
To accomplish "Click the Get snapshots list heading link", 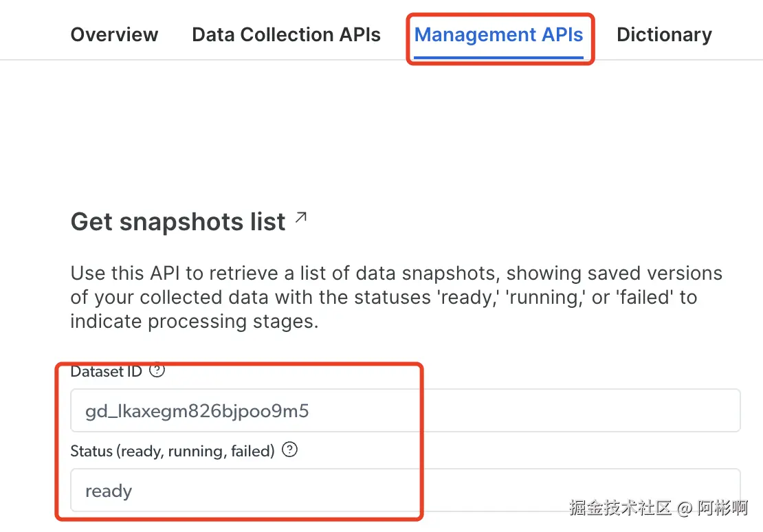I will click(x=178, y=222).
